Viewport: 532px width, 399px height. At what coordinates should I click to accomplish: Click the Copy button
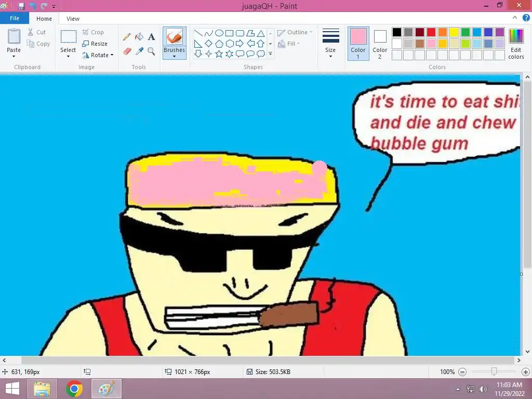[x=38, y=44]
